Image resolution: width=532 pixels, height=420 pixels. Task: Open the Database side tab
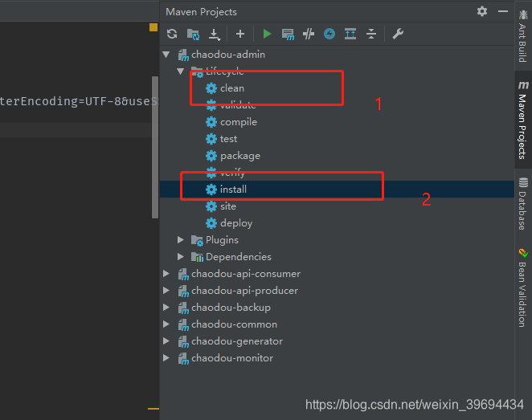(523, 203)
